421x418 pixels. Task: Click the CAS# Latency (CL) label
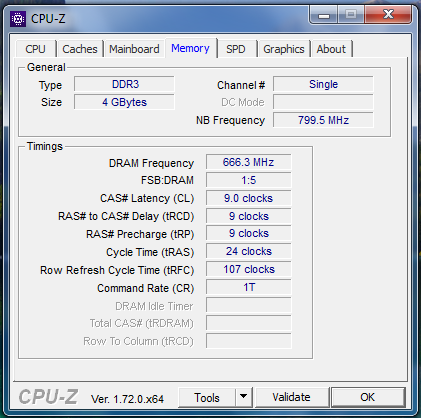coord(147,199)
